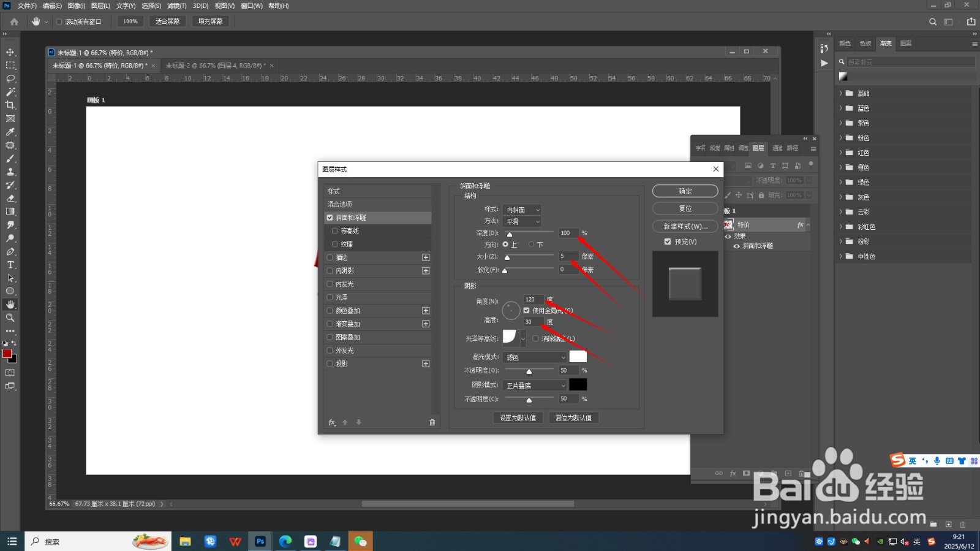This screenshot has width=980, height=551.
Task: Select the Clone Stamp tool
Action: coord(10,172)
